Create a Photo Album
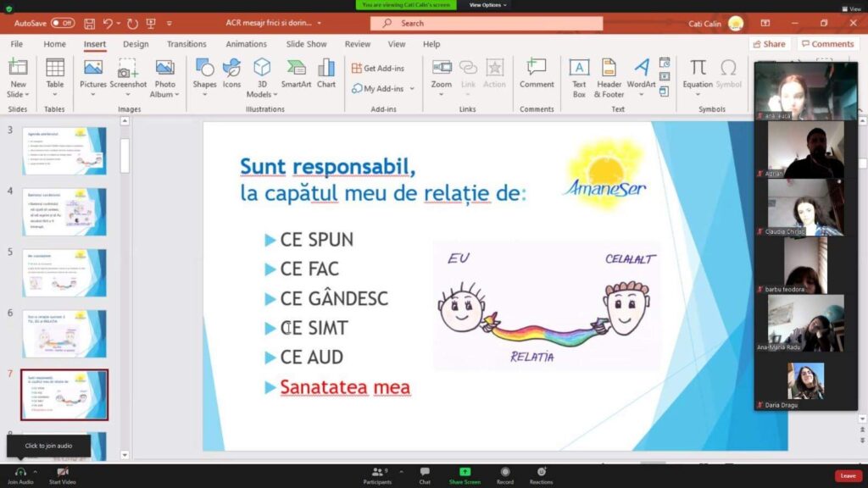Viewport: 868px width, 488px height. 164,78
